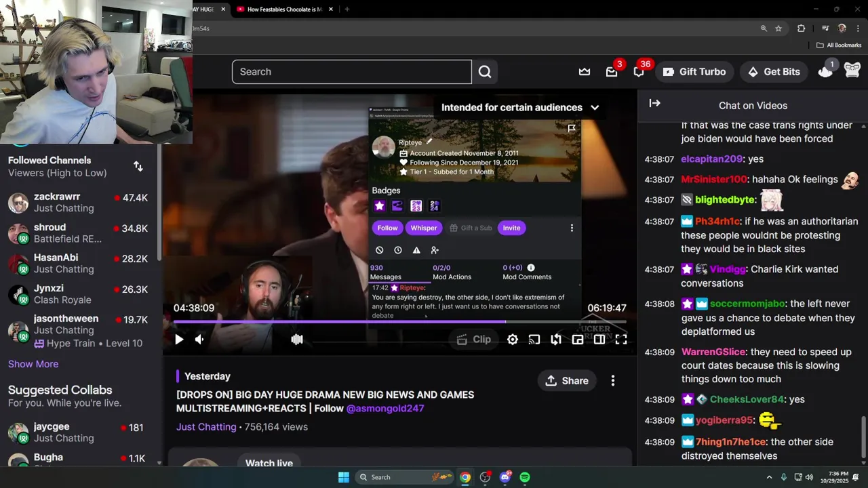Open Discord from taskbar

(x=505, y=477)
